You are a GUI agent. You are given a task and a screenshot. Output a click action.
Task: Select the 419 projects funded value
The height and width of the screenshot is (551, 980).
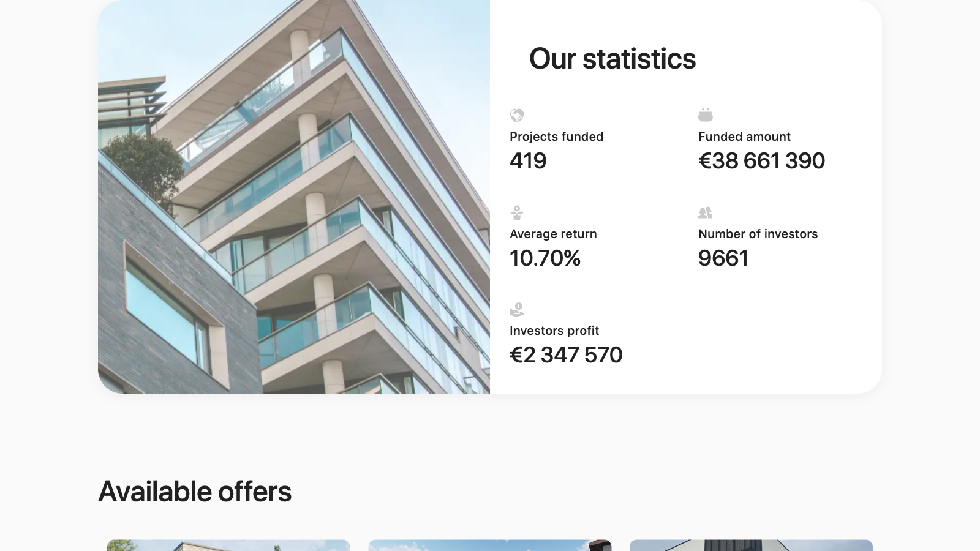[x=528, y=161]
